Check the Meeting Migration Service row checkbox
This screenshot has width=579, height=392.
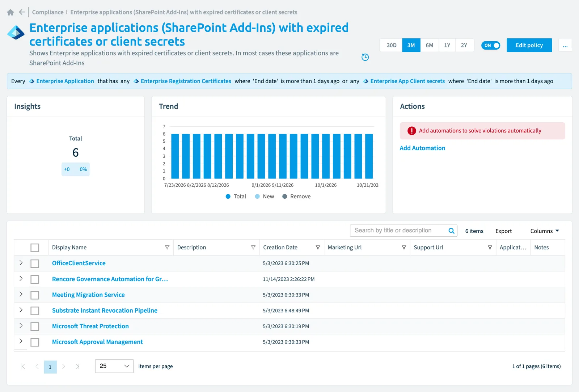click(x=35, y=295)
